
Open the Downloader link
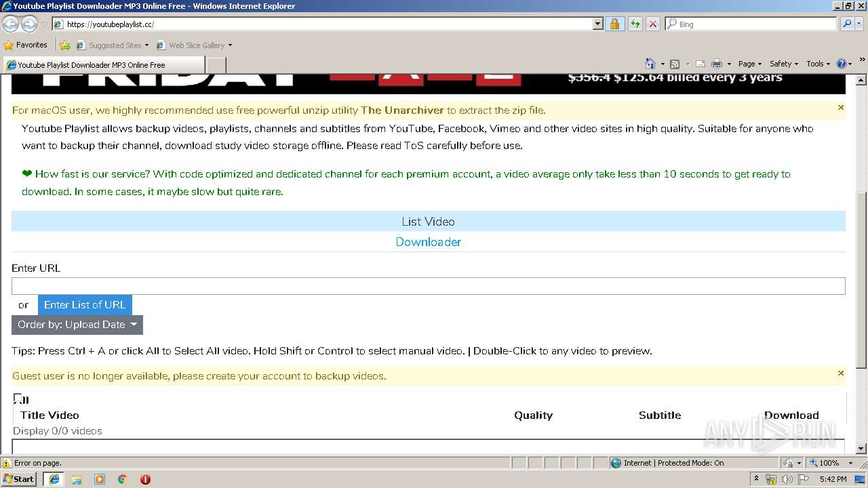428,242
